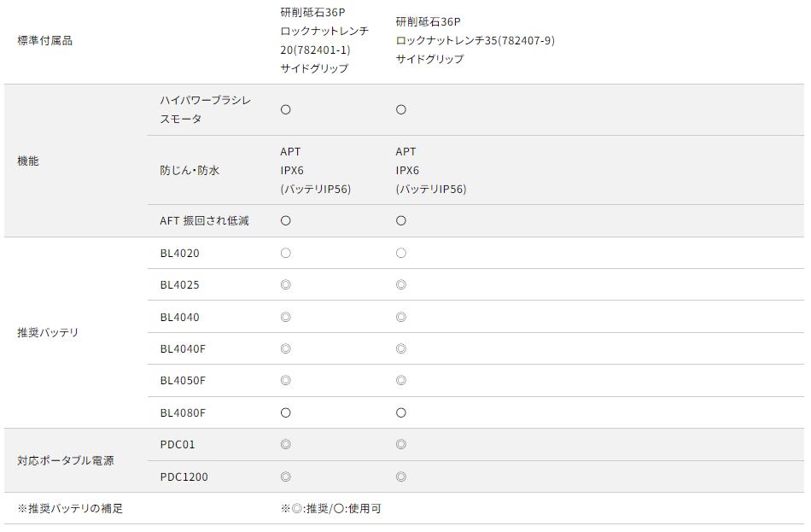Click the AFT 振回され低減 feature label

point(204,221)
